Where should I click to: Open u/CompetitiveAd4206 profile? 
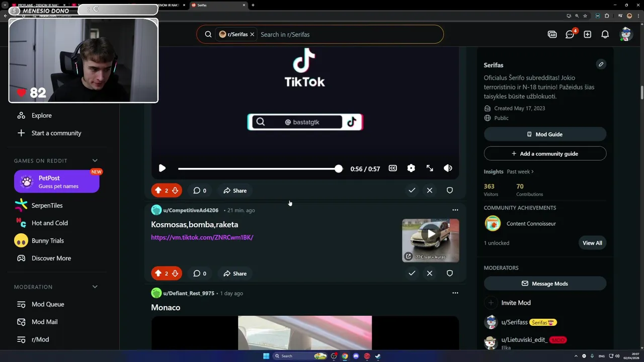pos(191,210)
